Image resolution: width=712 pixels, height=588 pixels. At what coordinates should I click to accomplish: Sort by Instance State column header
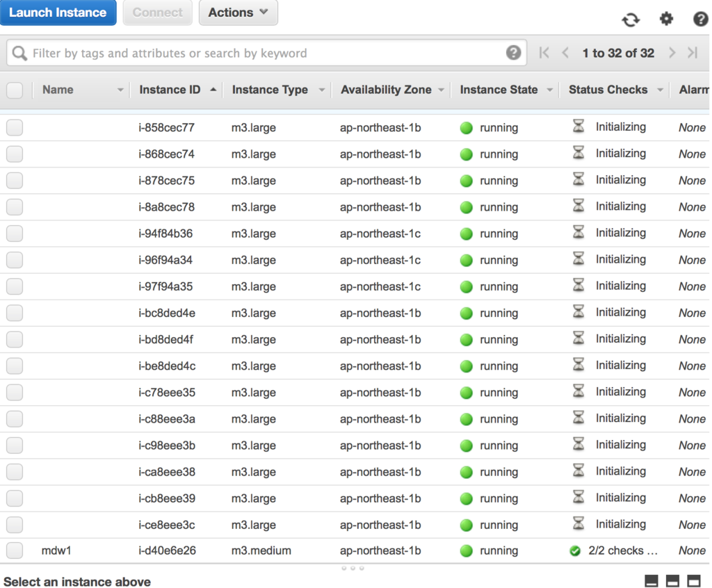tap(499, 90)
